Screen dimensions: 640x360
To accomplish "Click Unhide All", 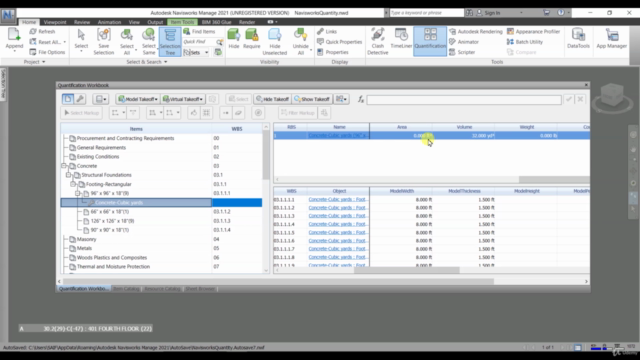I will (x=301, y=41).
